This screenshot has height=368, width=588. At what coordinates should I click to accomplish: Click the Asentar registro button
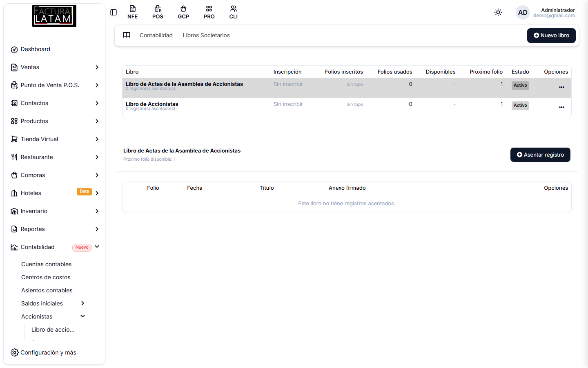[540, 155]
